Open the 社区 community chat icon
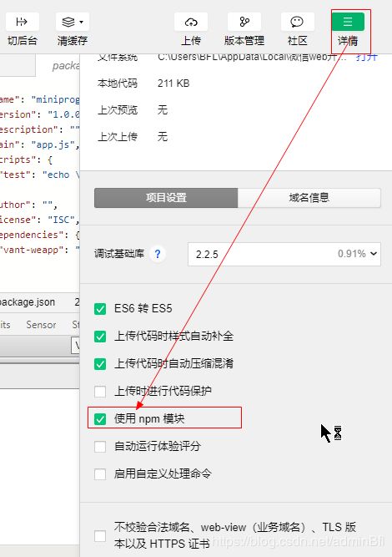Screen dimensions: 392x557 pyautogui.click(x=297, y=22)
